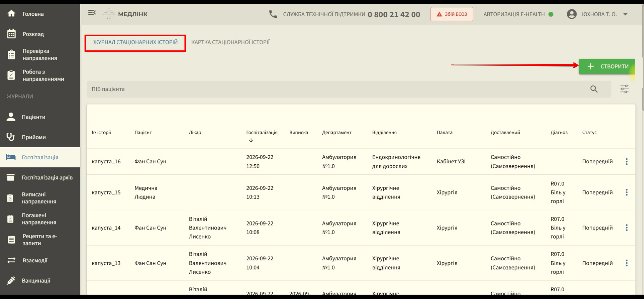Click support number 0 800 21 42 00
Image resolution: width=644 pixels, height=299 pixels.
394,14
